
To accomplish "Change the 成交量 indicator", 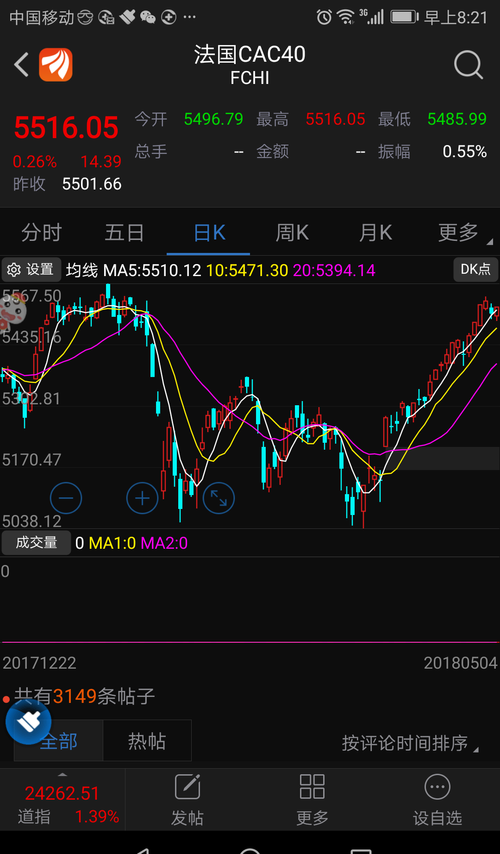I will click(x=36, y=542).
